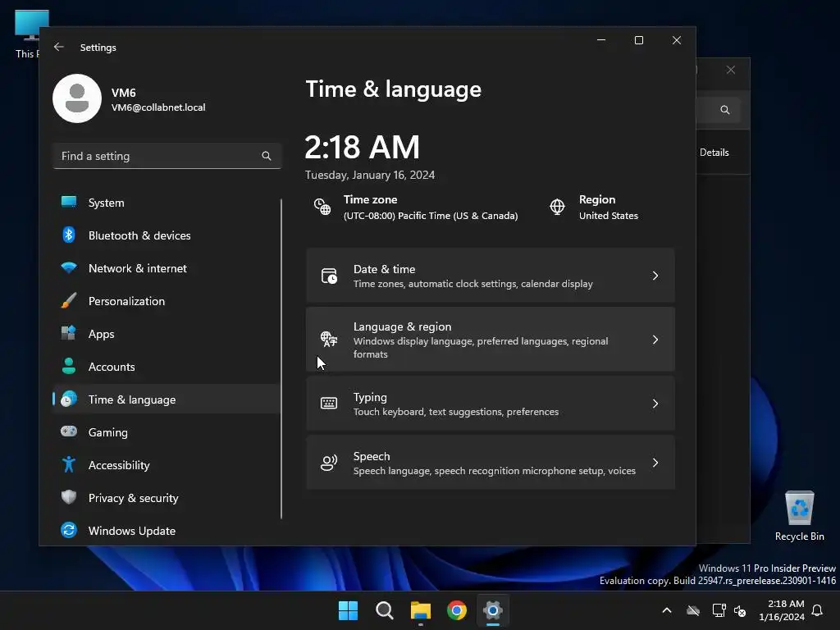The height and width of the screenshot is (630, 840).
Task: Open the Date & time settings card
Action: click(x=491, y=276)
